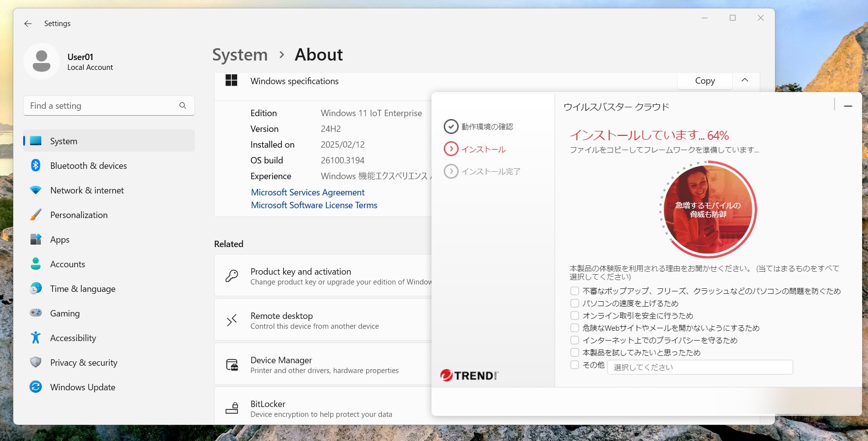Screen dimensions: 868x441
Task: Go to Apps settings
Action: tap(109, 240)
